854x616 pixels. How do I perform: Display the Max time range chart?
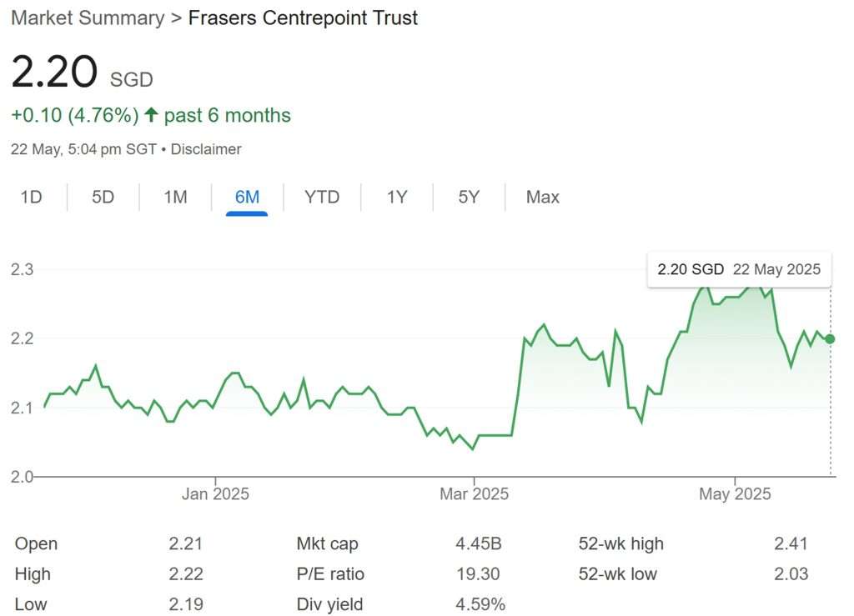pyautogui.click(x=541, y=197)
